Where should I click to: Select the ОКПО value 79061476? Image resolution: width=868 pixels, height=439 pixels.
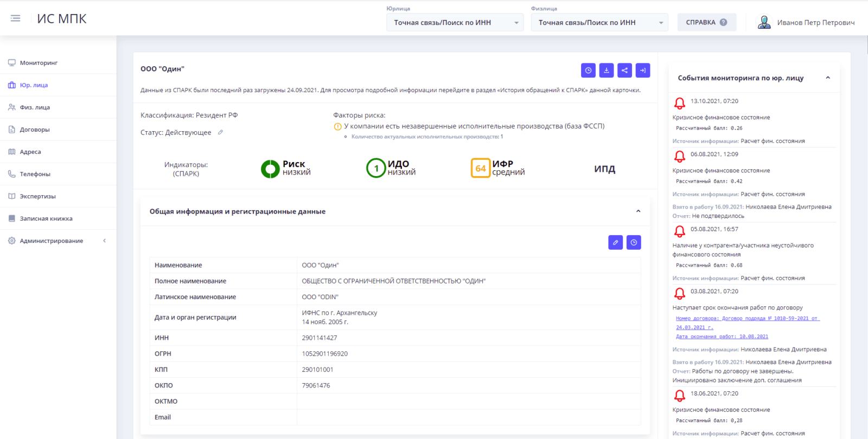click(316, 385)
